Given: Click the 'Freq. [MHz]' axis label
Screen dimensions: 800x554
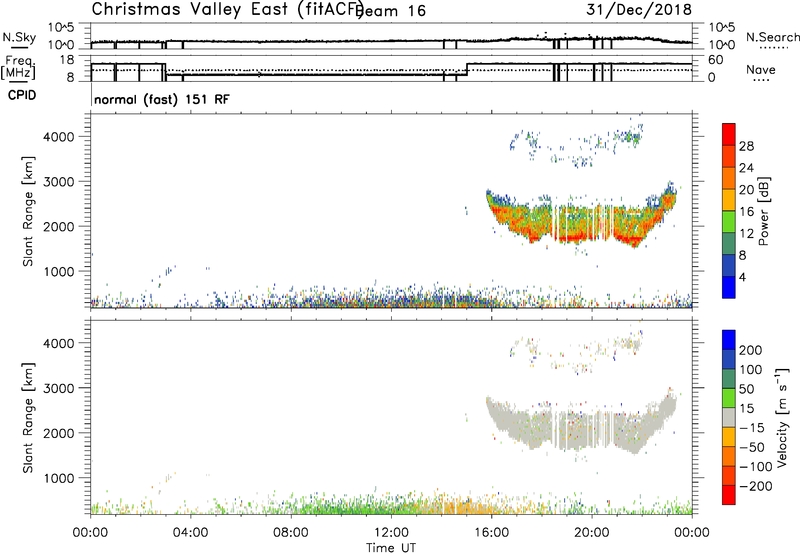Looking at the screenshot, I should (19, 68).
